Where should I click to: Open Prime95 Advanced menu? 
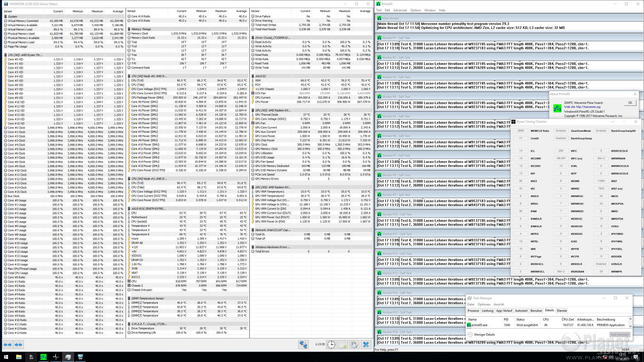(x=400, y=10)
